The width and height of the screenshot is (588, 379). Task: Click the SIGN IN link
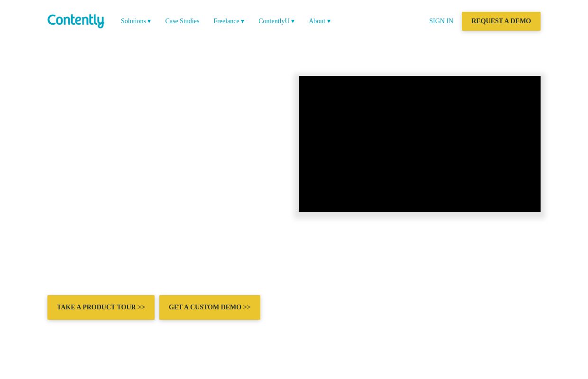click(441, 21)
